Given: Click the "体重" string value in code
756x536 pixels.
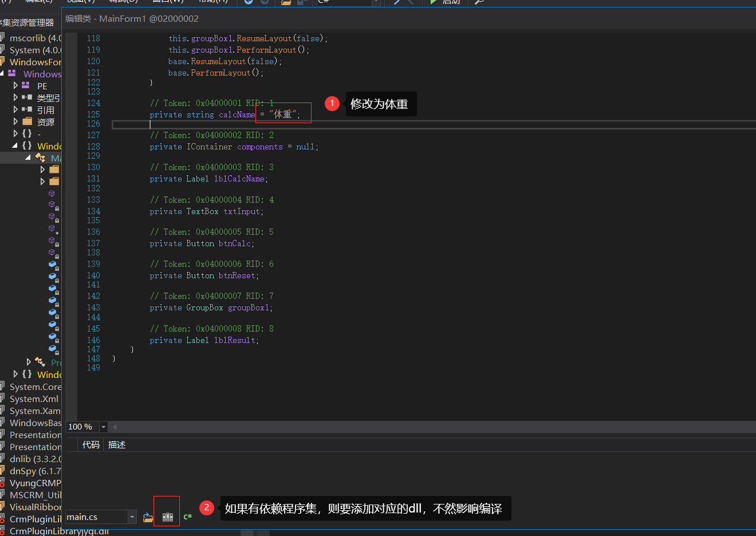Looking at the screenshot, I should pyautogui.click(x=283, y=115).
